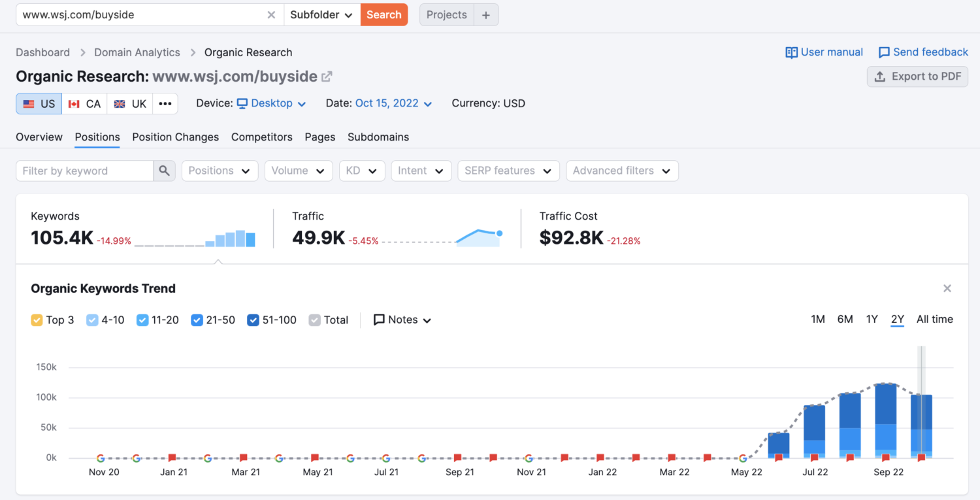Viewport: 980px width, 500px height.
Task: Click the red note flag at May 21
Action: [x=314, y=458]
